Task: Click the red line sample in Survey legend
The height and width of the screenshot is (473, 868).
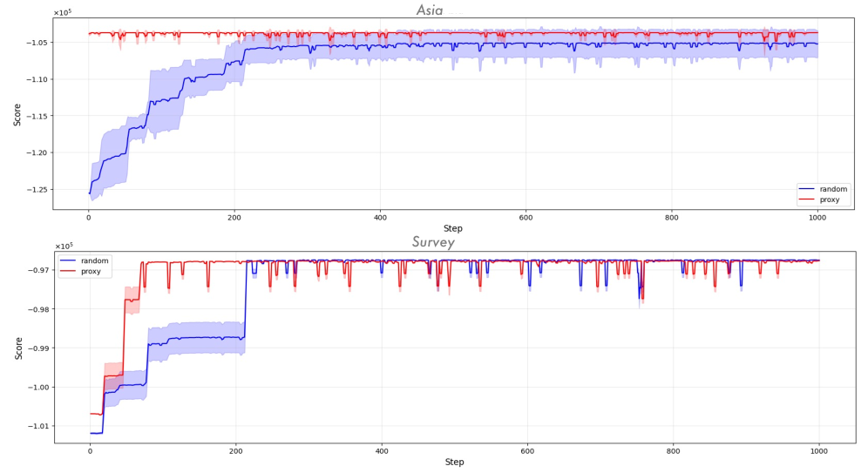Action: tap(68, 271)
